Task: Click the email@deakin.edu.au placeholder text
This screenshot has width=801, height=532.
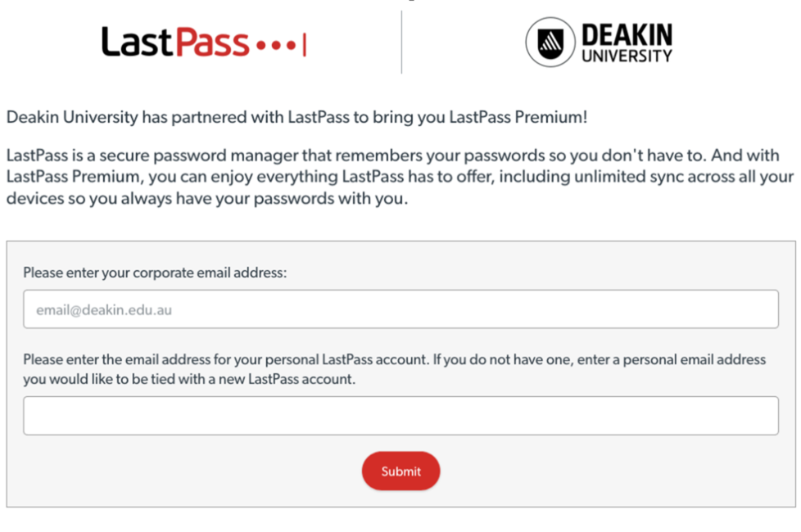Action: [104, 310]
